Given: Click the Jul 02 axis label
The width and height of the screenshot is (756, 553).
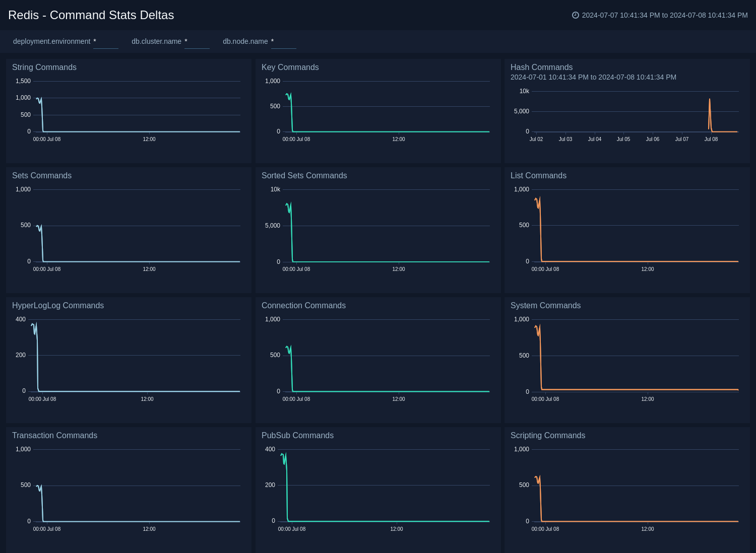Looking at the screenshot, I should (x=536, y=139).
